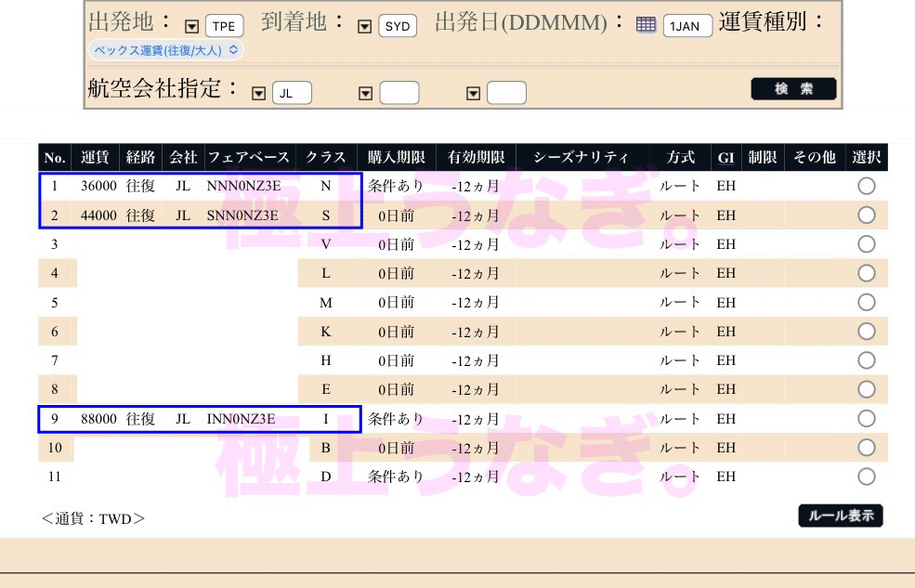
Task: Click the 選択 column header
Action: [x=867, y=158]
